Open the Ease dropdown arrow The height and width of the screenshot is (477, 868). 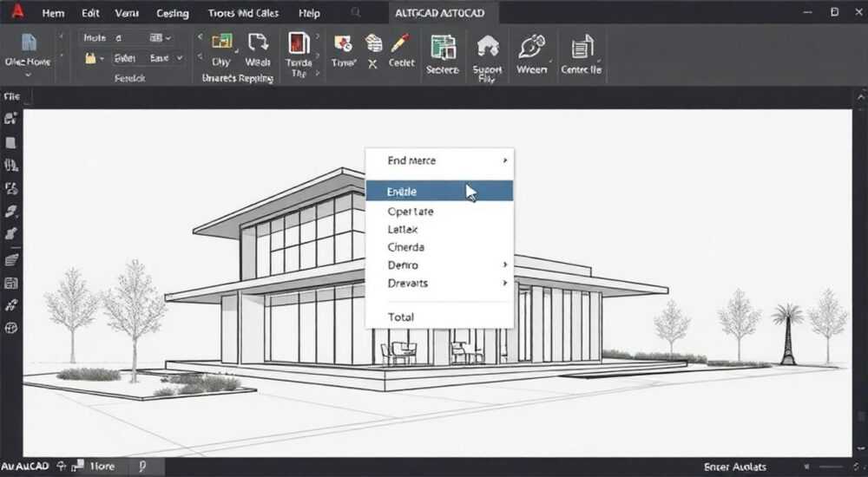pyautogui.click(x=180, y=58)
